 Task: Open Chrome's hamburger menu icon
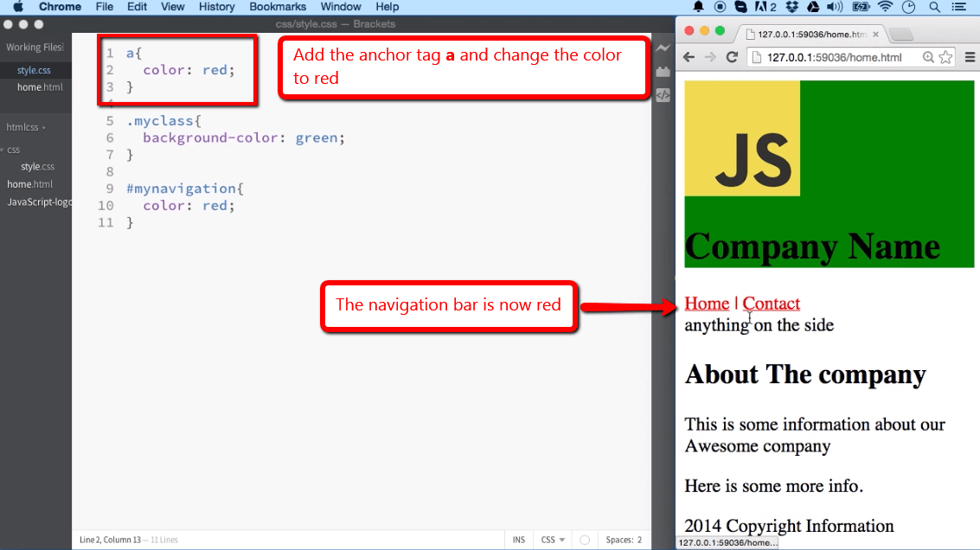[x=972, y=57]
